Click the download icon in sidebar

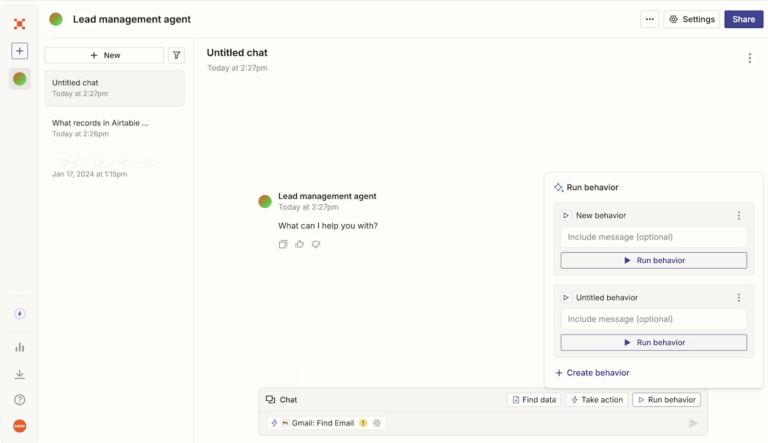point(20,374)
